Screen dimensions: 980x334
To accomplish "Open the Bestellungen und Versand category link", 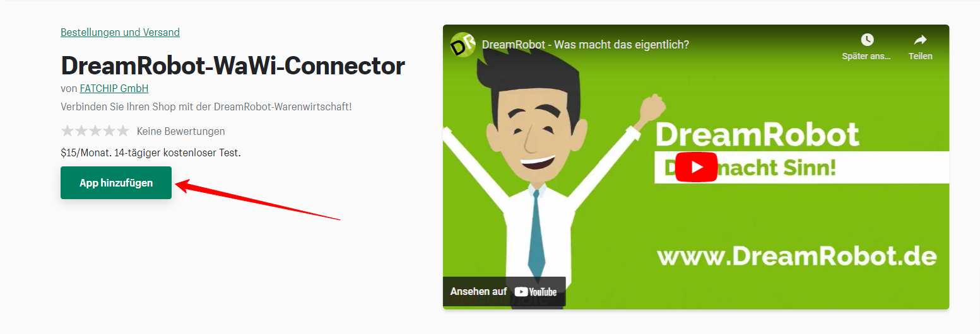I will pyautogui.click(x=120, y=32).
